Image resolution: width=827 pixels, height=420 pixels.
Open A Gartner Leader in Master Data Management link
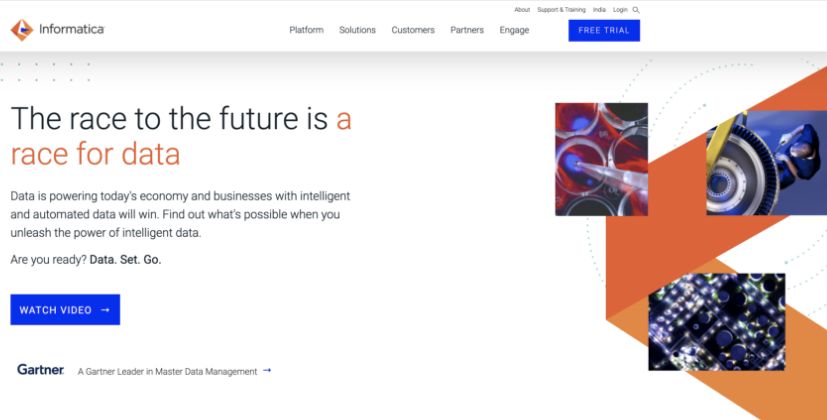[167, 371]
